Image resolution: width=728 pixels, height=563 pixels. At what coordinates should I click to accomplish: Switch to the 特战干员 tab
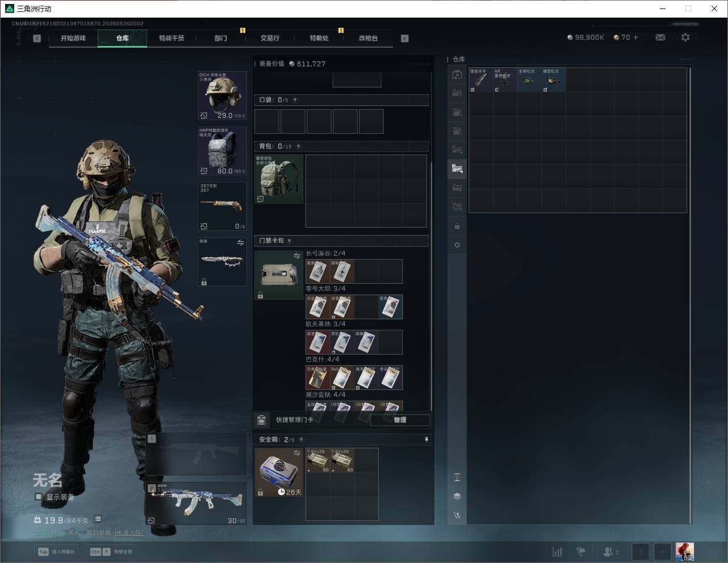coord(171,38)
